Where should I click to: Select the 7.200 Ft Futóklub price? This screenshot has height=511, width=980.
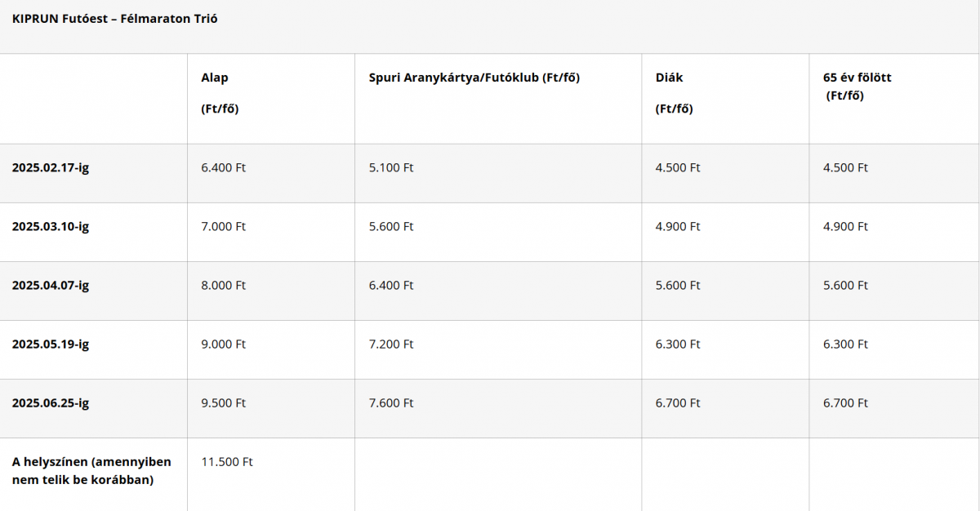tap(391, 344)
